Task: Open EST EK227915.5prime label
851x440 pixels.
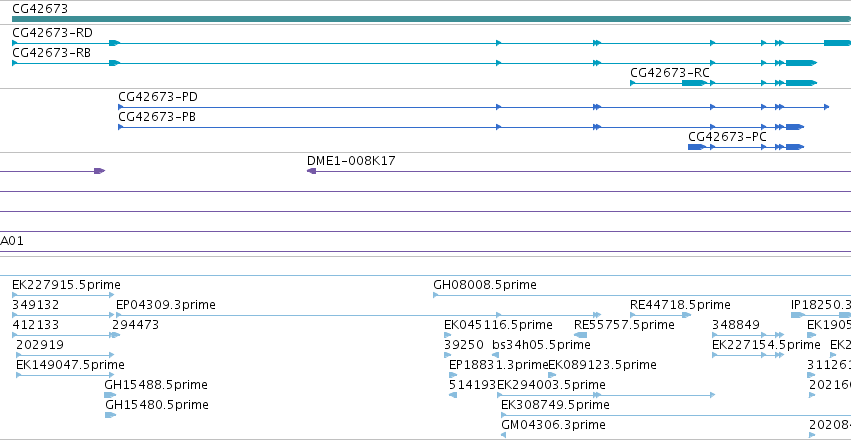Action: [66, 285]
